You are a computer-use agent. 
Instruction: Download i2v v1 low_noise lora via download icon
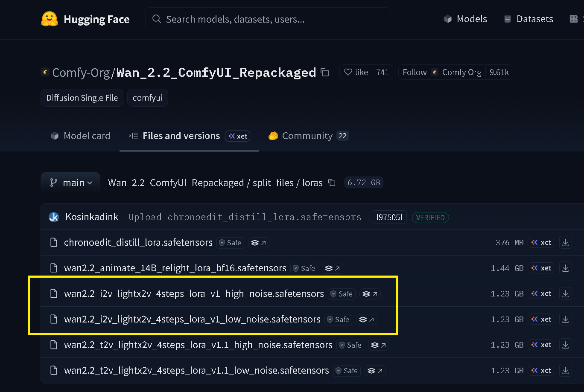566,319
